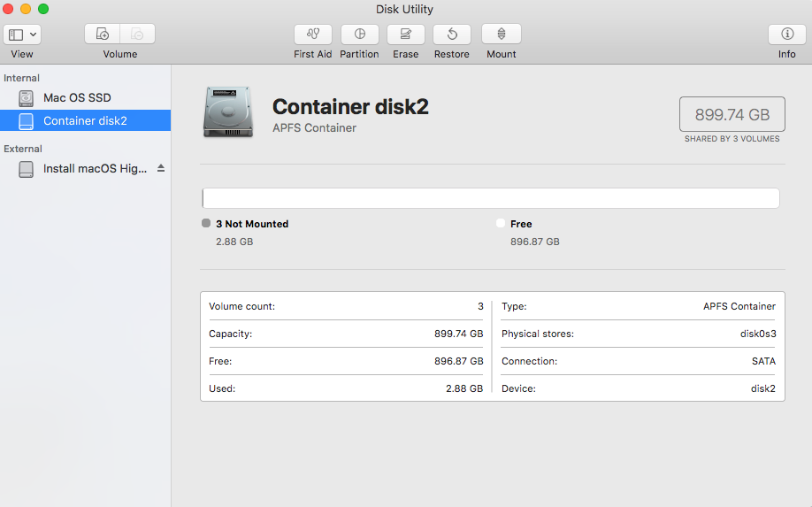Run First Aid on the disk
Screen dimensions: 812x507
coord(313,35)
